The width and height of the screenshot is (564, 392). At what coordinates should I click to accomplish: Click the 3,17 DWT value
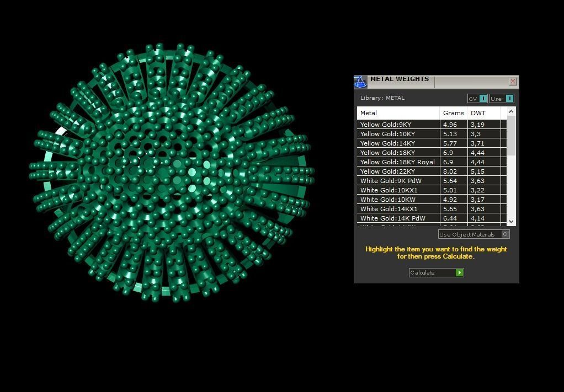pyautogui.click(x=478, y=200)
